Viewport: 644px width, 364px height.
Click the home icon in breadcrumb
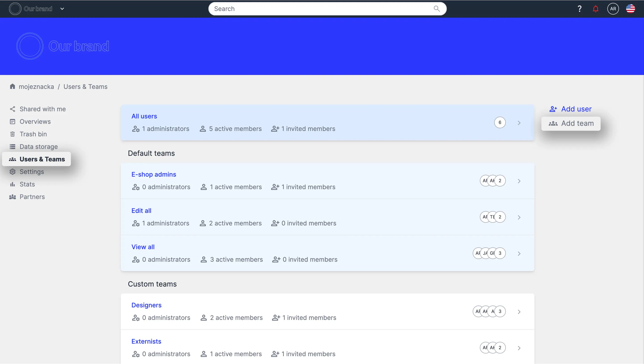point(12,86)
